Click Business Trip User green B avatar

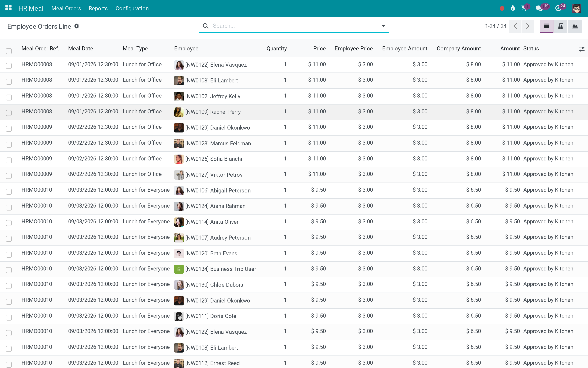click(179, 269)
